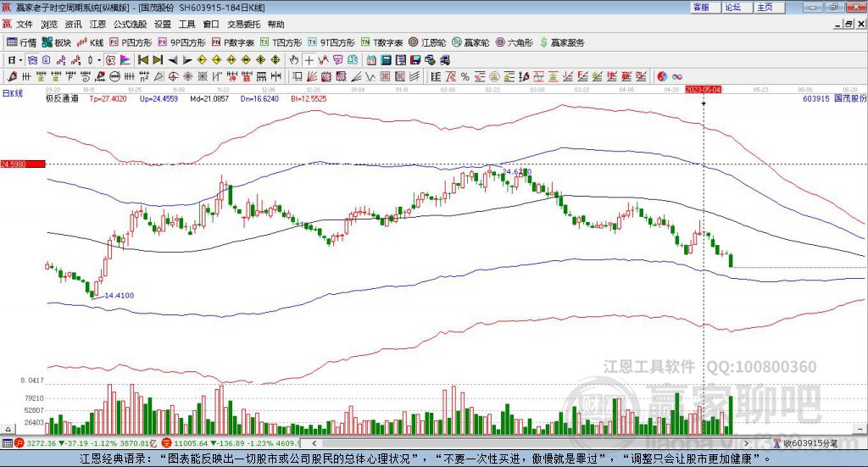Screen dimensions: 868x467
Task: Open the 9P四方形 tool
Action: pyautogui.click(x=181, y=42)
